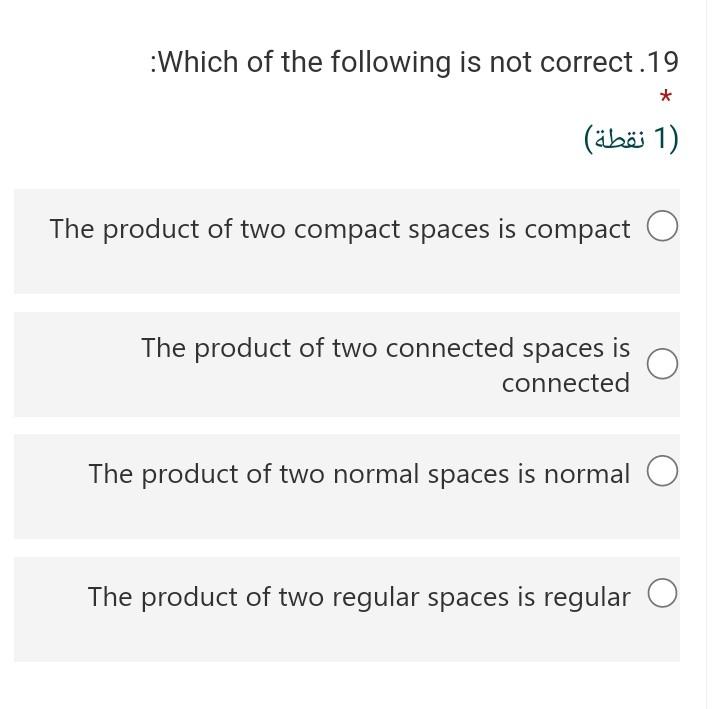This screenshot has height=709, width=720.
Task: Choose the regular spaces radio button
Action: 662,593
